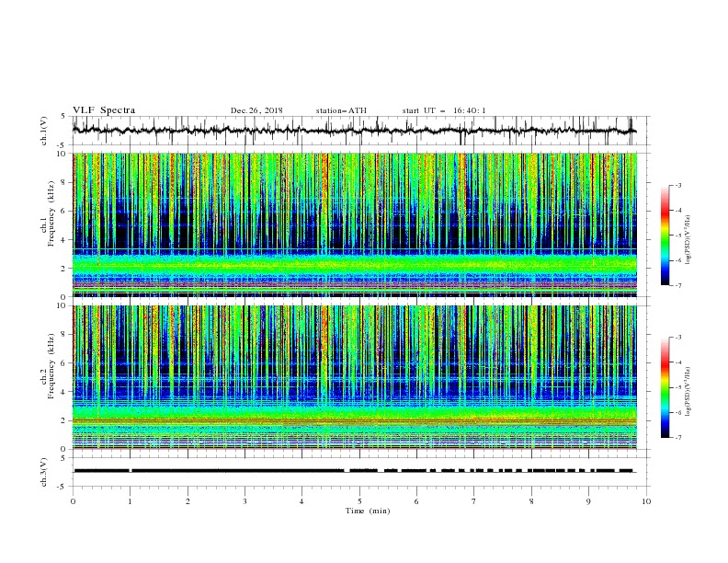
Task: Click the lower PSD color scale bar
Action: point(665,387)
